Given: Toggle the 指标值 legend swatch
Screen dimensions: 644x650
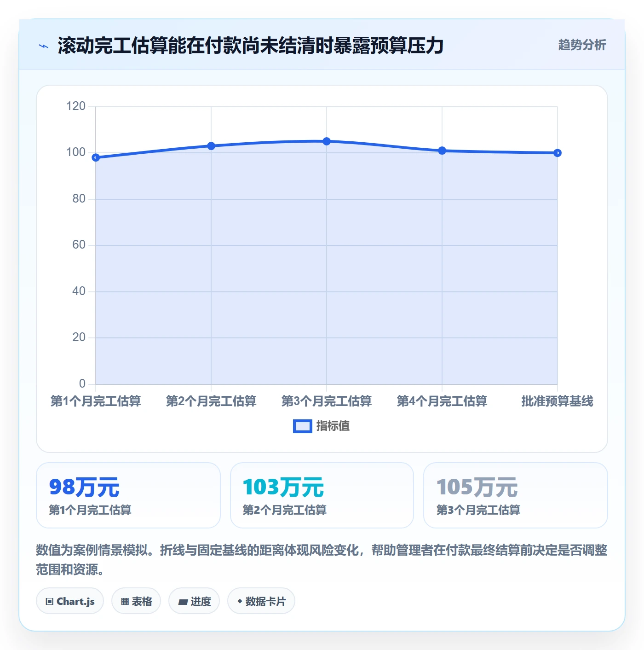Looking at the screenshot, I should (303, 426).
